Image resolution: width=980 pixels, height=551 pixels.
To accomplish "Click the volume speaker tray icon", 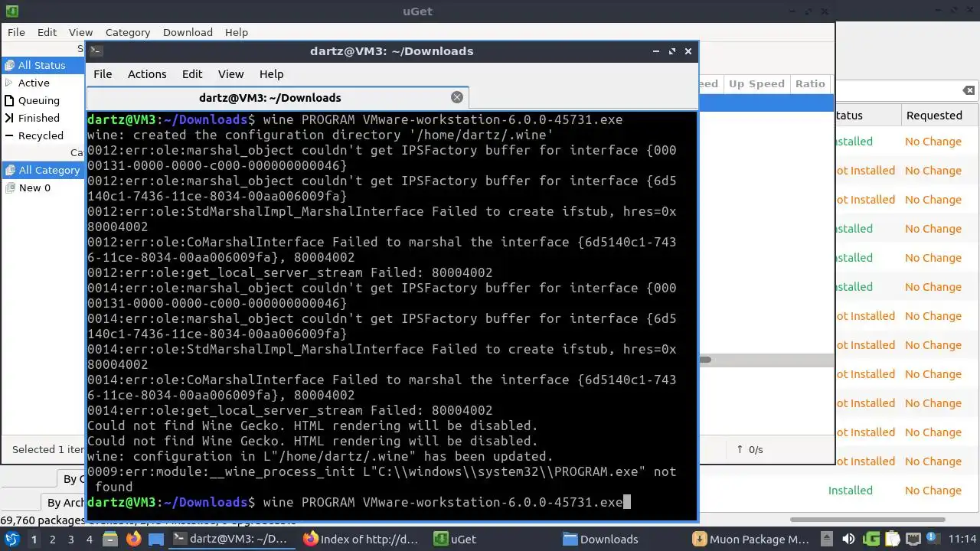I will (848, 539).
